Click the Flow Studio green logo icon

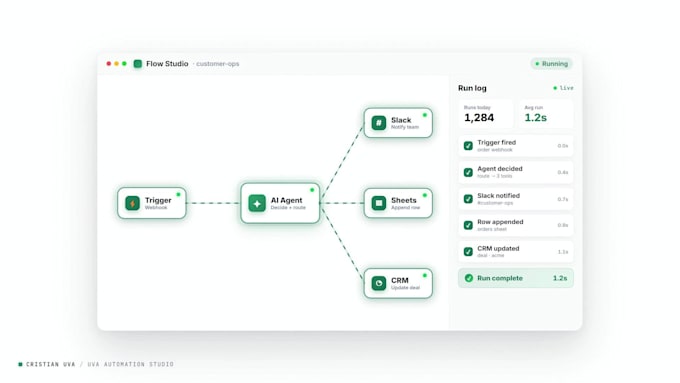138,64
